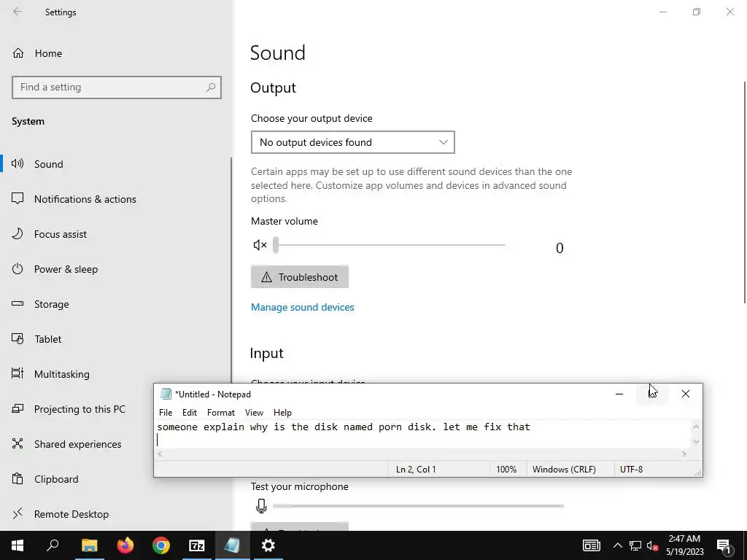Open Notepad View menu

pos(254,413)
